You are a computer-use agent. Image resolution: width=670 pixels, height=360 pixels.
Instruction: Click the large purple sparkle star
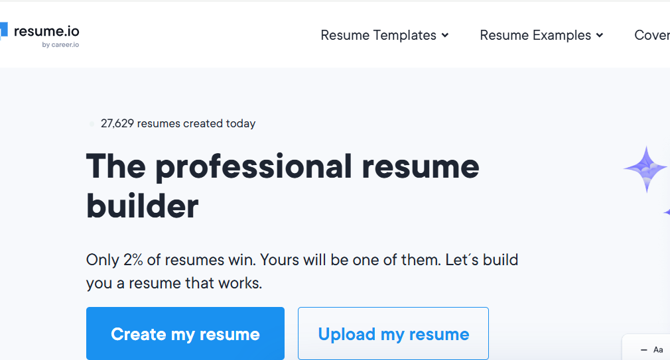point(646,169)
